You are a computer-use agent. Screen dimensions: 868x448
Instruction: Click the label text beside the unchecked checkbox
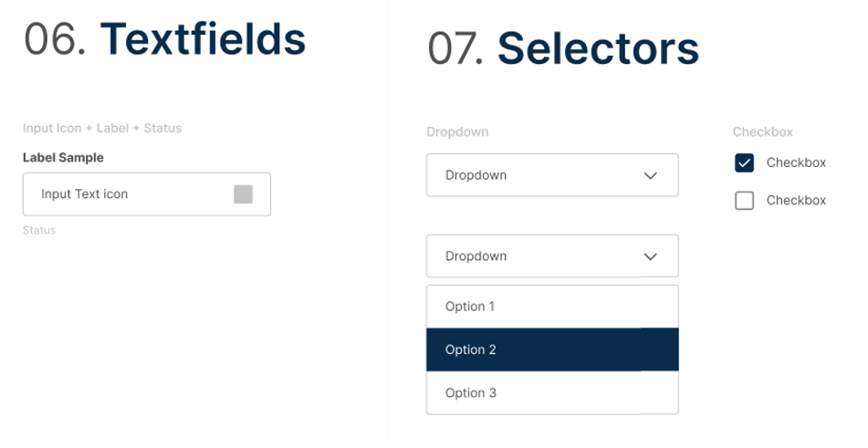coord(796,201)
